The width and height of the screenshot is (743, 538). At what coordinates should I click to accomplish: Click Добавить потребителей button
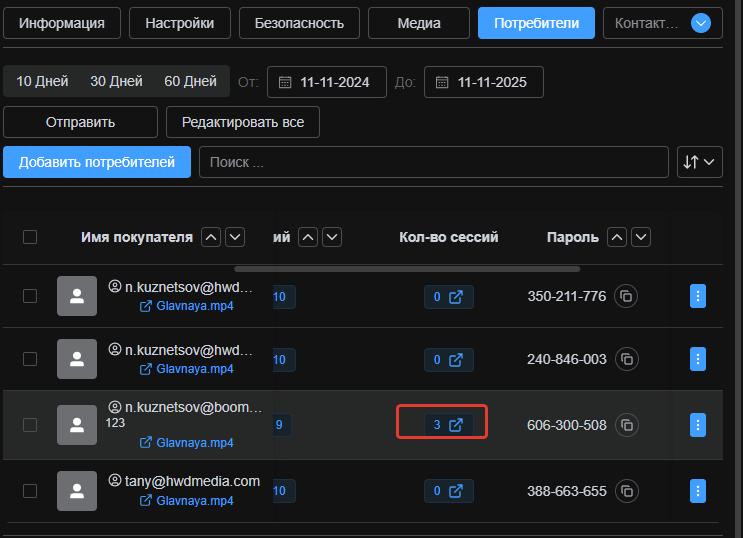coord(97,162)
